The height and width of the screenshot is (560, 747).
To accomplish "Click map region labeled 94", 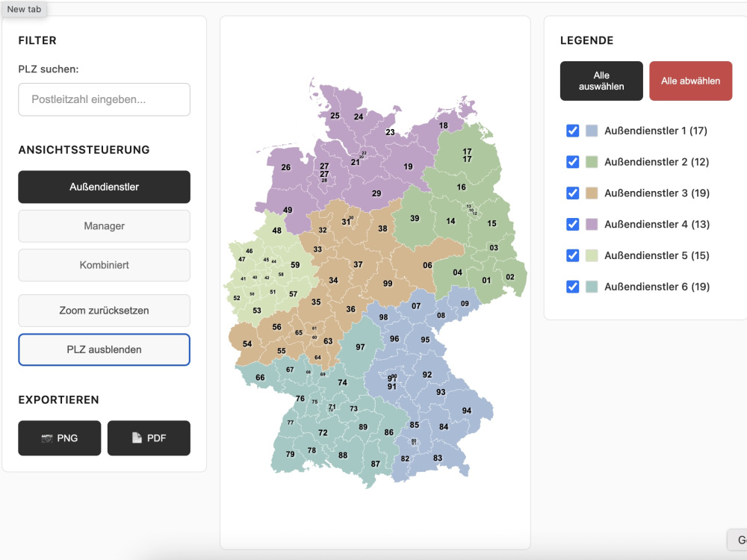I will click(466, 411).
